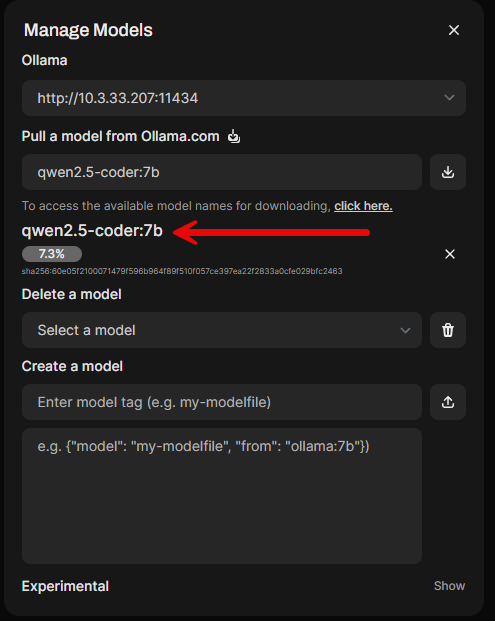The width and height of the screenshot is (495, 621).
Task: Click the trash icon to delete selected model
Action: 447,330
